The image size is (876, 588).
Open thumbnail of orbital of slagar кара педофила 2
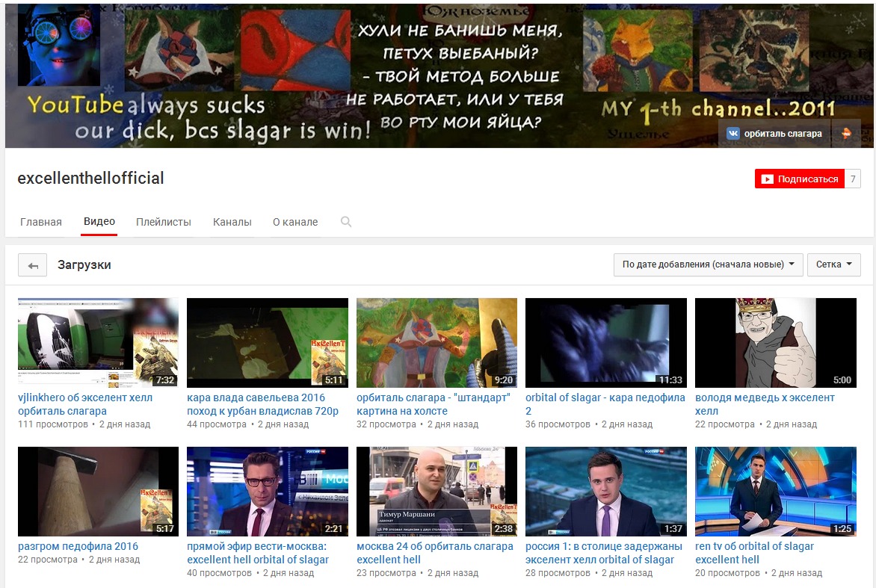tap(606, 343)
